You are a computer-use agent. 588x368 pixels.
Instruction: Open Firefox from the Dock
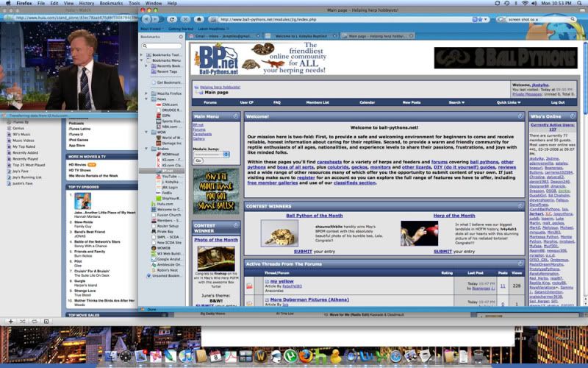306,355
